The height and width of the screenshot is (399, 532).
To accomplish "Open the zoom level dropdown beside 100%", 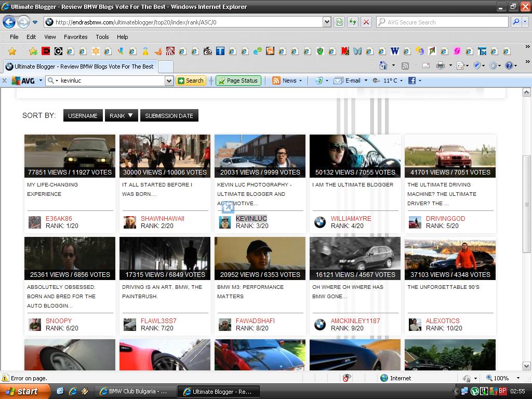I will pyautogui.click(x=518, y=378).
